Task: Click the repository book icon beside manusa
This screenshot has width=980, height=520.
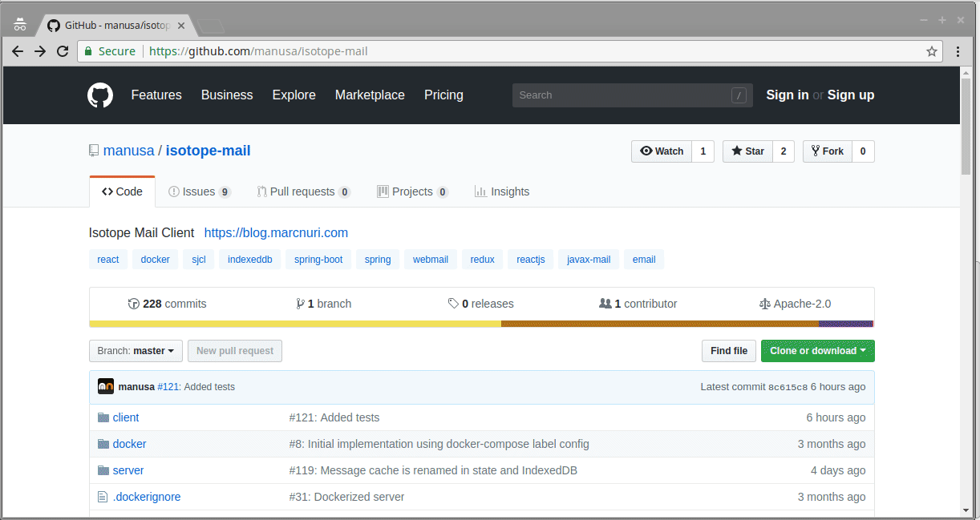Action: (x=94, y=151)
